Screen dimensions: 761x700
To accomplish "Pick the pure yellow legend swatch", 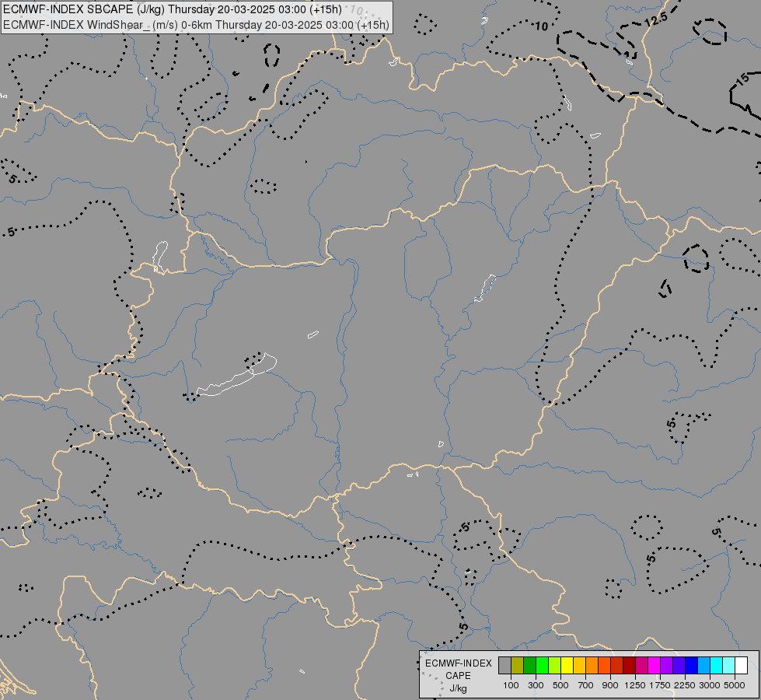I will (x=567, y=666).
